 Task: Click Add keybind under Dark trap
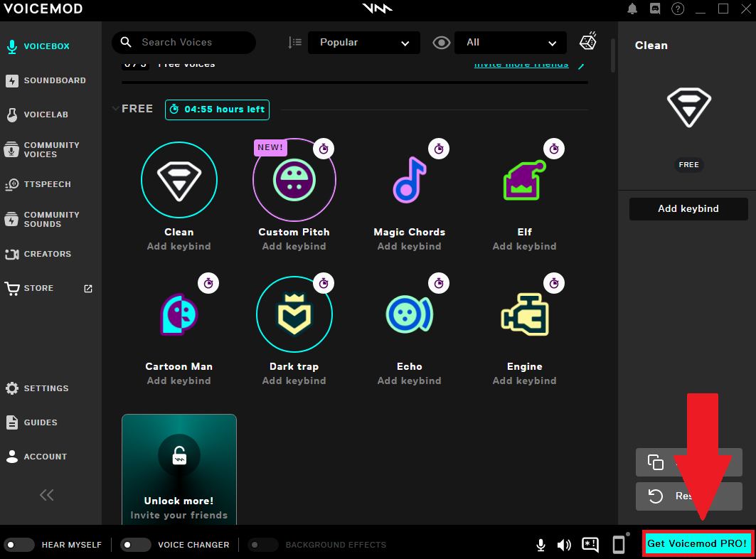click(x=294, y=381)
